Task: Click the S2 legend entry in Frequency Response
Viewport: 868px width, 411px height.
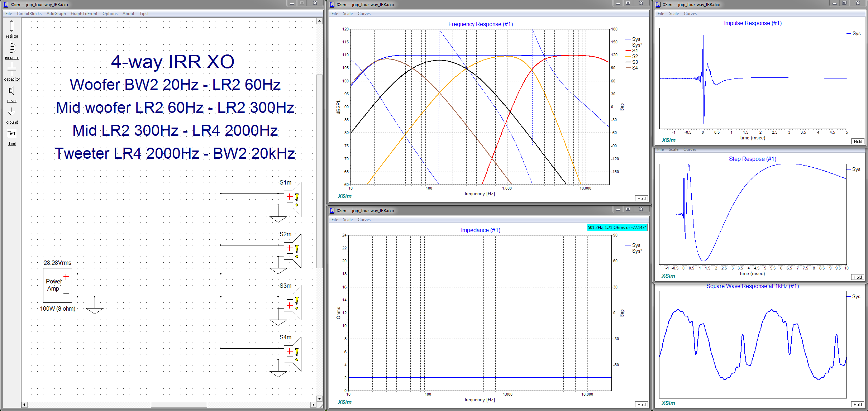Action: [x=632, y=56]
